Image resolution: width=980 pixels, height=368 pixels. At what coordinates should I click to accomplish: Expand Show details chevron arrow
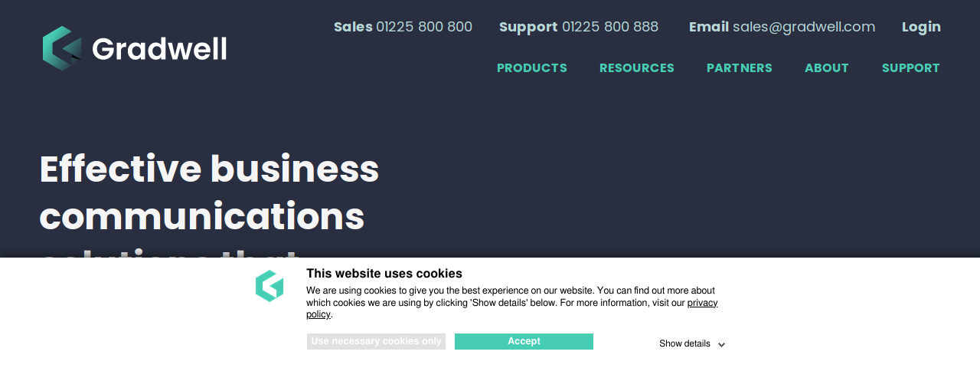tap(721, 345)
